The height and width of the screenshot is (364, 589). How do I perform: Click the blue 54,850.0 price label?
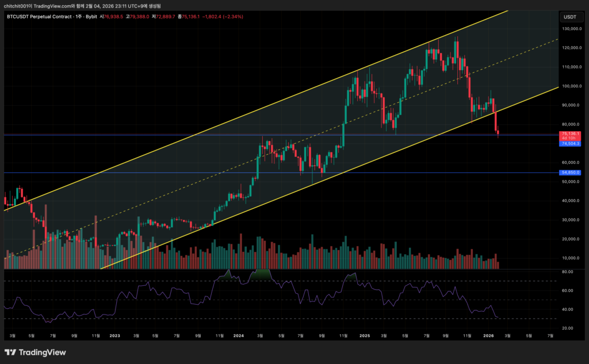click(569, 173)
